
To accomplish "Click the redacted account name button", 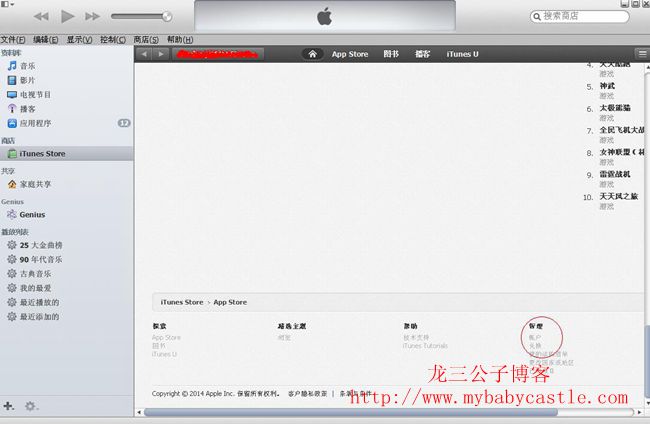I will pyautogui.click(x=218, y=54).
